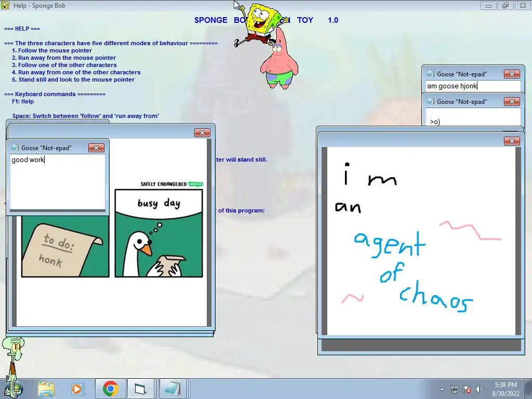This screenshot has height=399, width=532.
Task: Open the clock showing 5:38 PM
Action: click(x=506, y=389)
